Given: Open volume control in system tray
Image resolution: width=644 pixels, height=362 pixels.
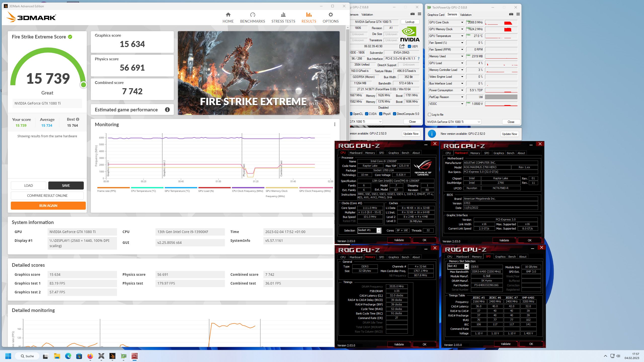Looking at the screenshot, I should pyautogui.click(x=618, y=356).
